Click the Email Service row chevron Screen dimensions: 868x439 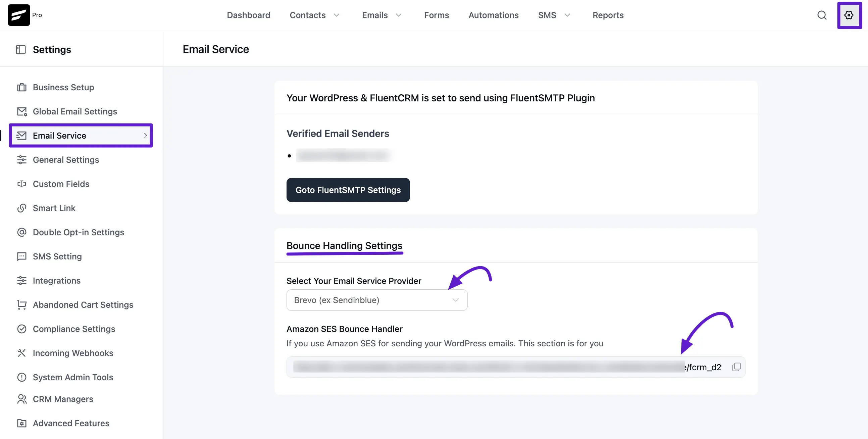(146, 136)
